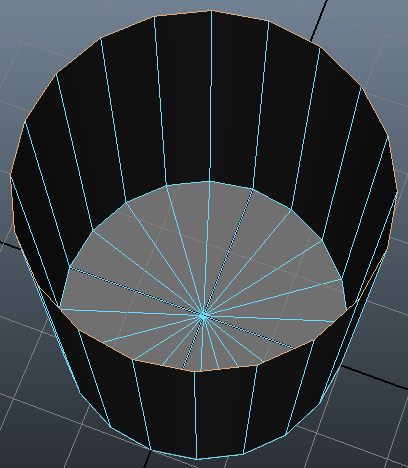The width and height of the screenshot is (408, 468).
Task: Select the short dotted cap edge toward the front rim
Action: [x=193, y=342]
